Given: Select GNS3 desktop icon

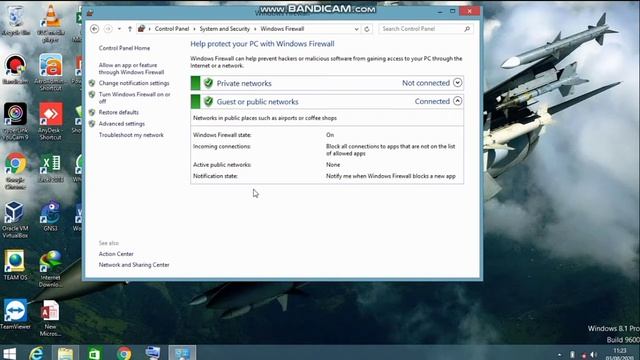Looking at the screenshot, I should pos(51,216).
